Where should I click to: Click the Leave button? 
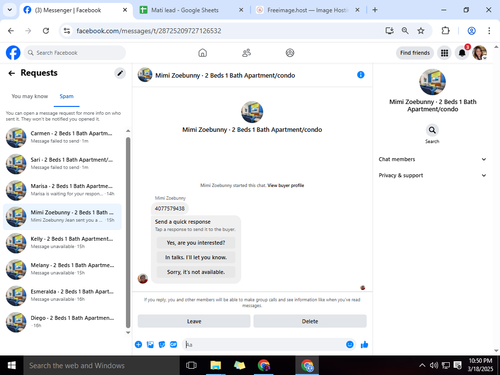(x=194, y=321)
